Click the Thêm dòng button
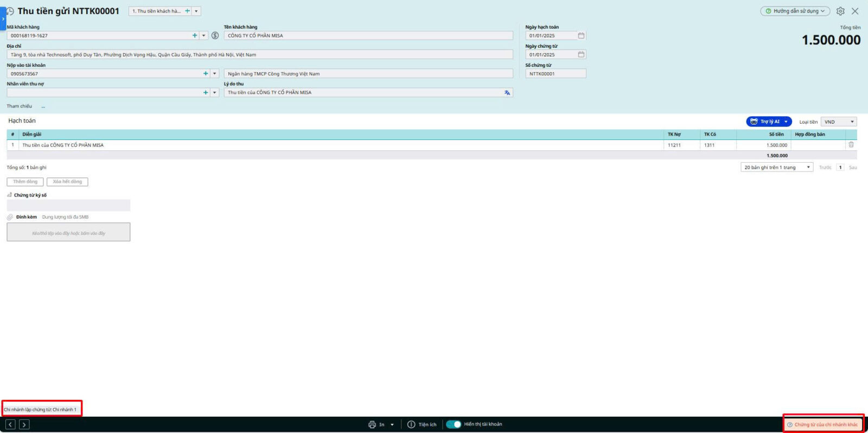 click(25, 182)
